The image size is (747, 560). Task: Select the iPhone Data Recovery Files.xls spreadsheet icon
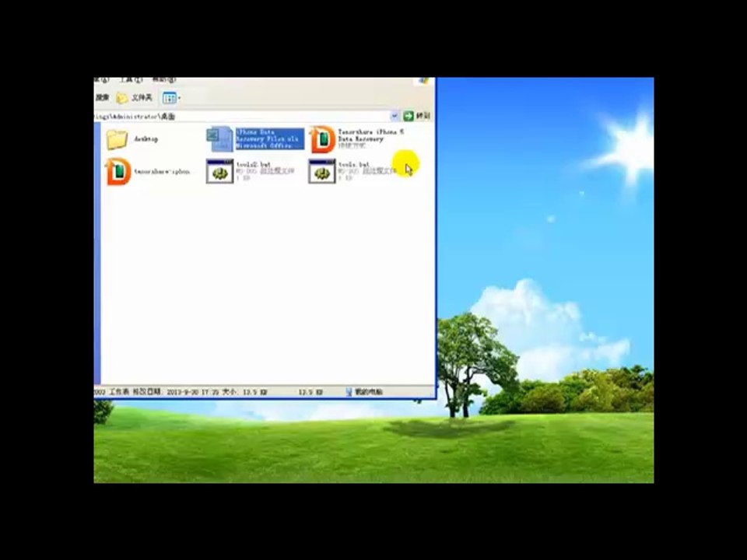[219, 139]
